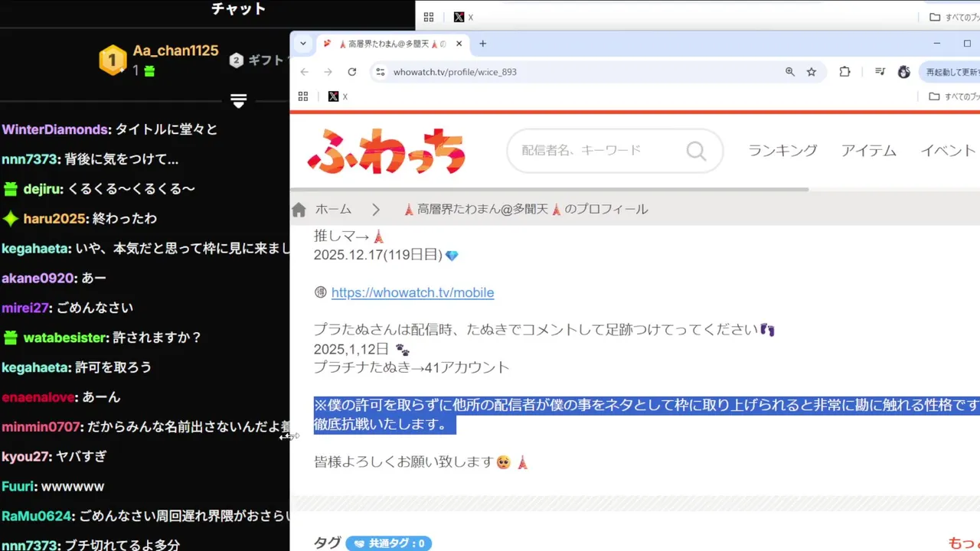Open the https://whowatch.tv/mobile link
980x551 pixels.
(413, 292)
